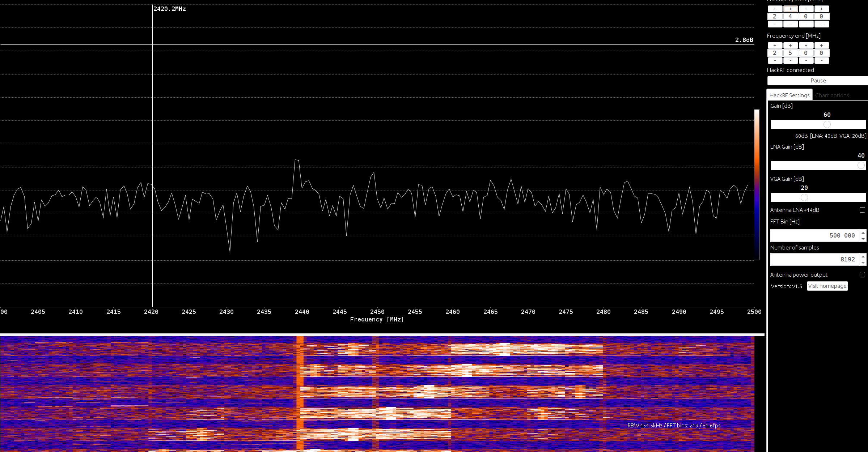Increment Number of samples with up arrow
The width and height of the screenshot is (868, 452).
pyautogui.click(x=863, y=257)
